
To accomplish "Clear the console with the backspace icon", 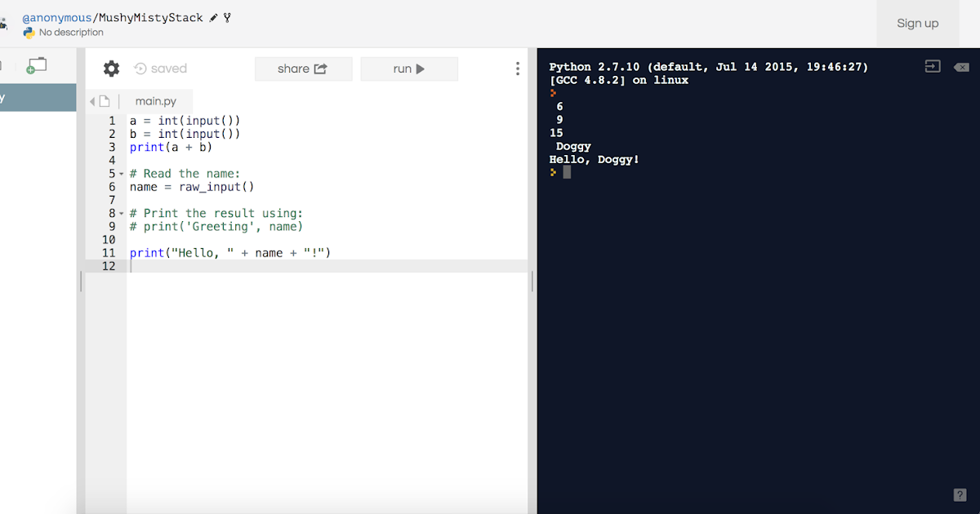I will click(x=962, y=66).
